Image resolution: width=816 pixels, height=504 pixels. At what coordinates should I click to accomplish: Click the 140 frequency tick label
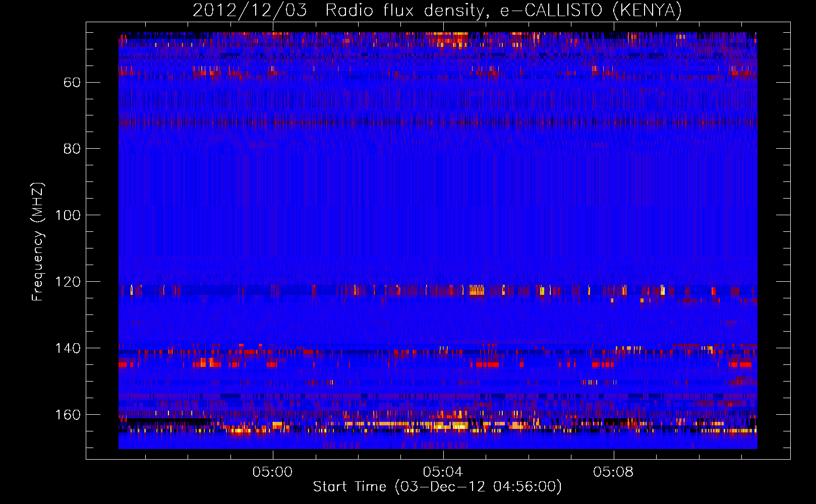point(68,348)
